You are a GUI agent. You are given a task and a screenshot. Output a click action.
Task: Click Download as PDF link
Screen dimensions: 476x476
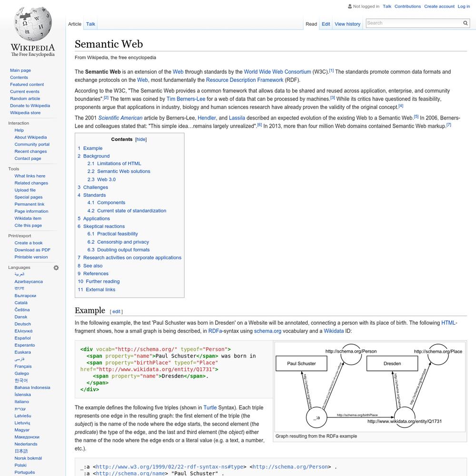coord(32,250)
